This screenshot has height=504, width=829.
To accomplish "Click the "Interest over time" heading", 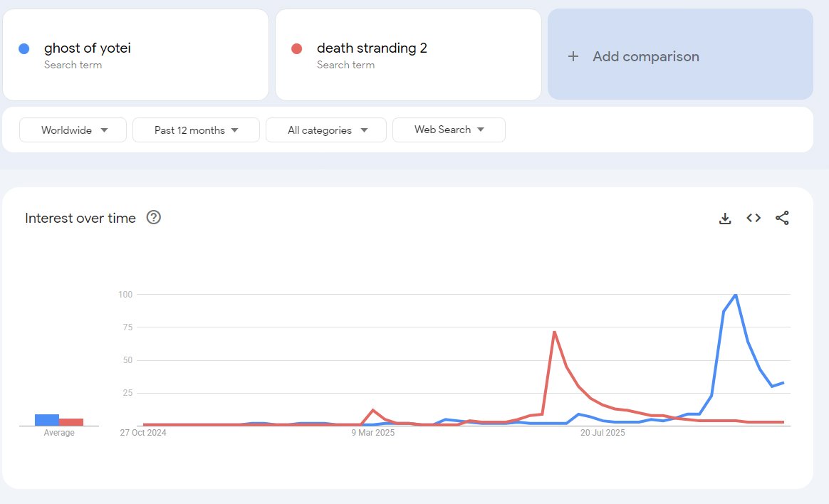I will pos(80,219).
